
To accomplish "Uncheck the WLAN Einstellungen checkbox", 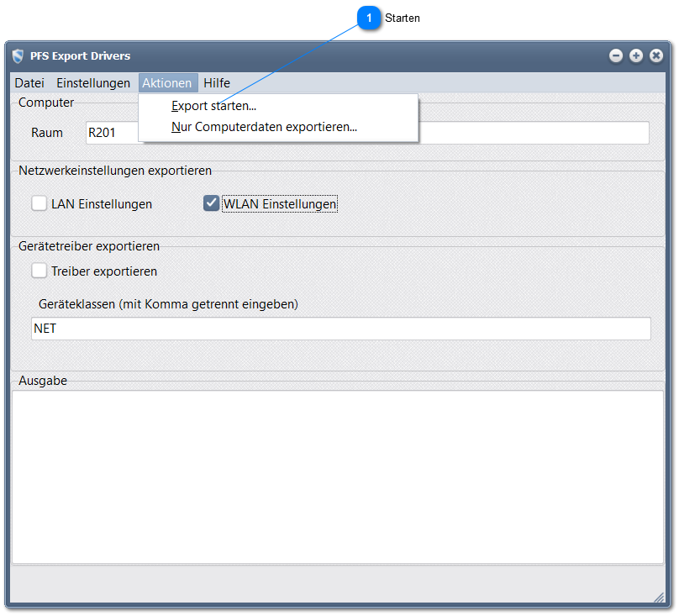I will tap(212, 203).
